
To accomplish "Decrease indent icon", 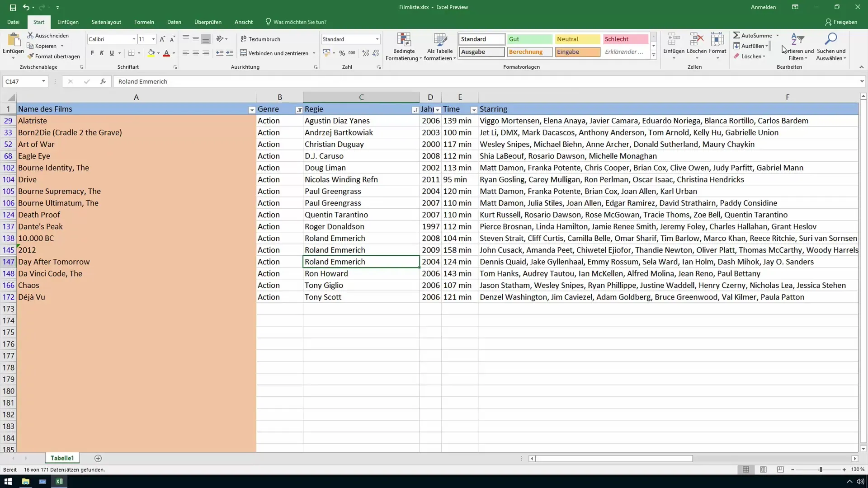I will [x=220, y=53].
